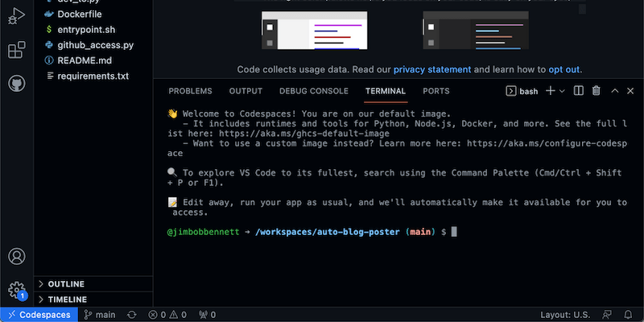Open the Manage gear menu

pyautogui.click(x=16, y=290)
